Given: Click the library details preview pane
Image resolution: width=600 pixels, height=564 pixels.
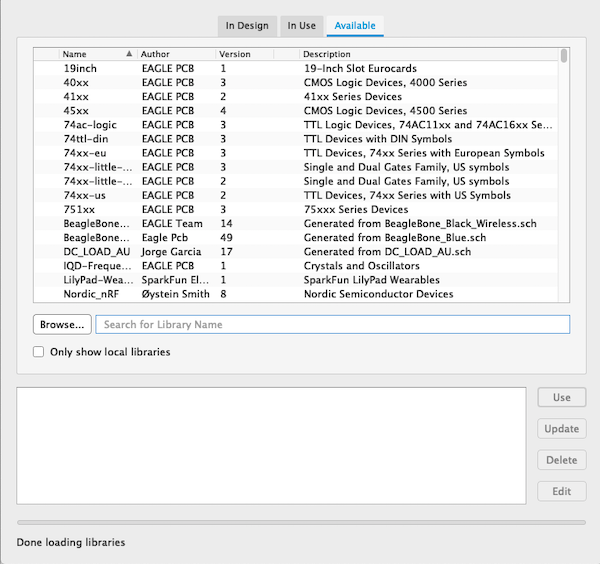Looking at the screenshot, I should 271,446.
